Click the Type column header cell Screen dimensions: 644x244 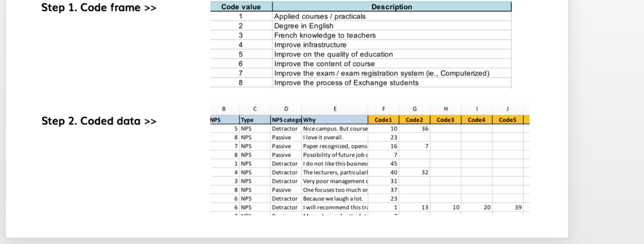tap(255, 120)
